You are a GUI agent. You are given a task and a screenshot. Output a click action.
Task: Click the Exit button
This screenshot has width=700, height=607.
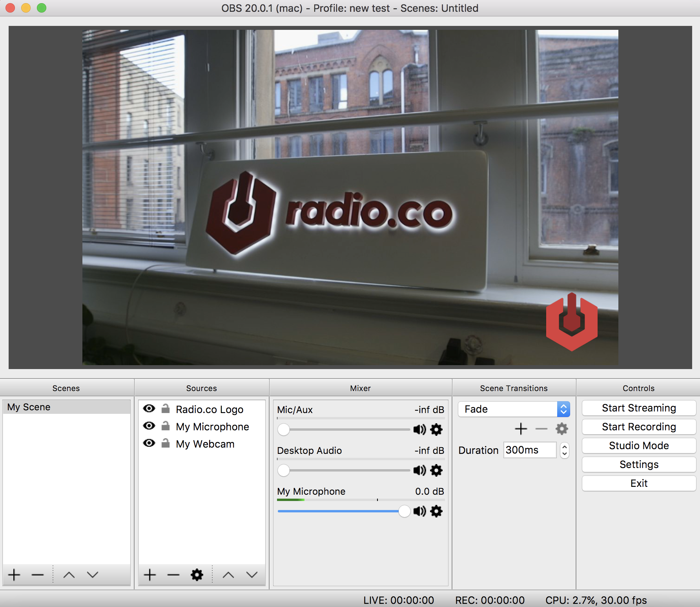click(639, 483)
